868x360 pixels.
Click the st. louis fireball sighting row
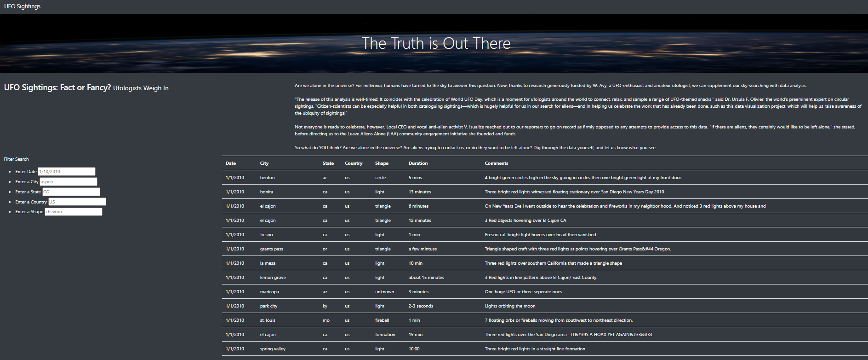pos(414,320)
